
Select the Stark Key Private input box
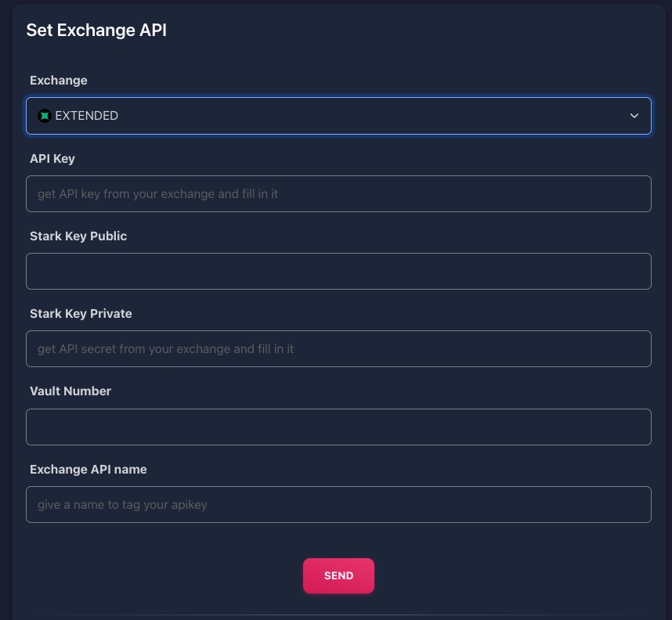(x=338, y=349)
